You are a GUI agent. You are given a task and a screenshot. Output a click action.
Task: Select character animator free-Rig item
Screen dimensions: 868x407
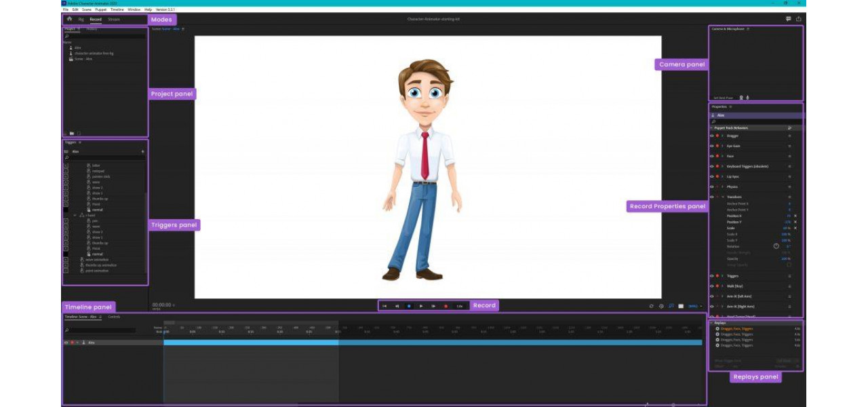pos(94,53)
